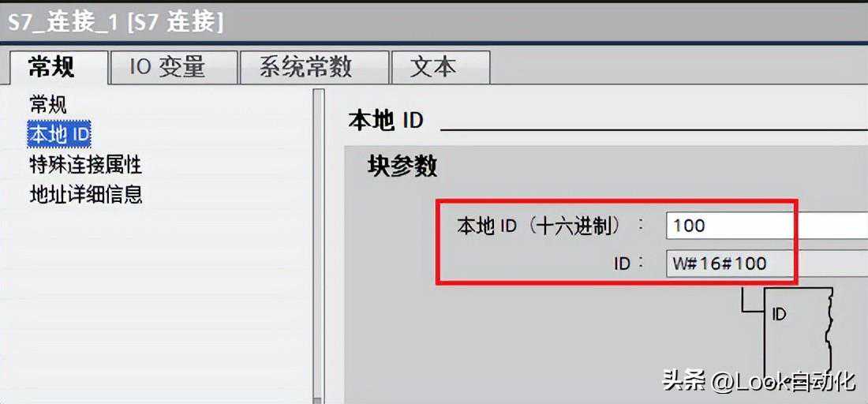Open 地址详细信息 in the navigation list

click(85, 194)
